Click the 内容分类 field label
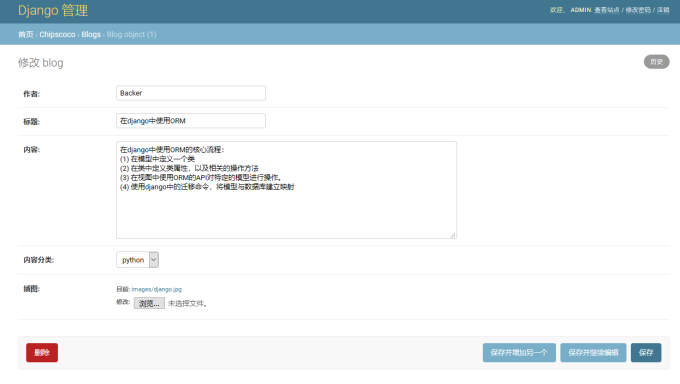 (x=39, y=260)
